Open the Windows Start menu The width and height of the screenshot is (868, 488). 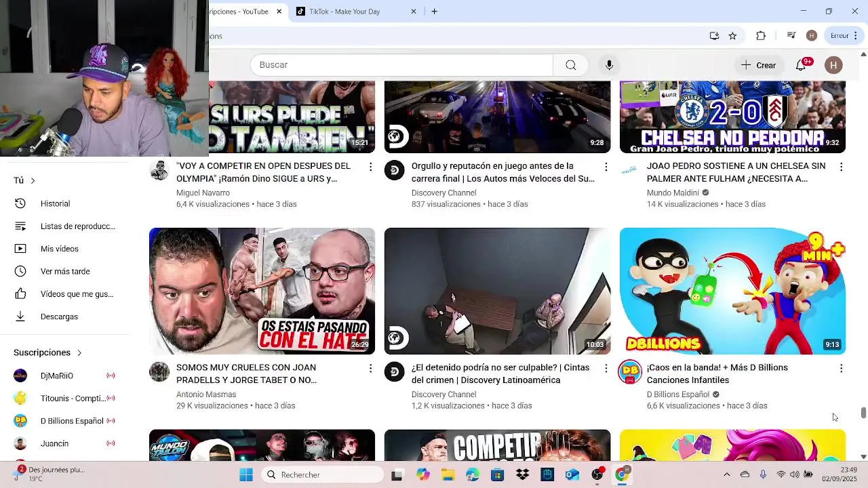point(246,475)
